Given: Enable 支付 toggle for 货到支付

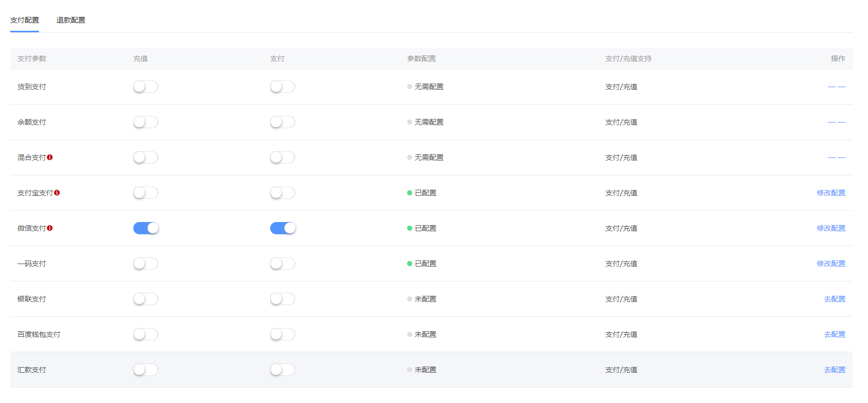Looking at the screenshot, I should (x=282, y=87).
